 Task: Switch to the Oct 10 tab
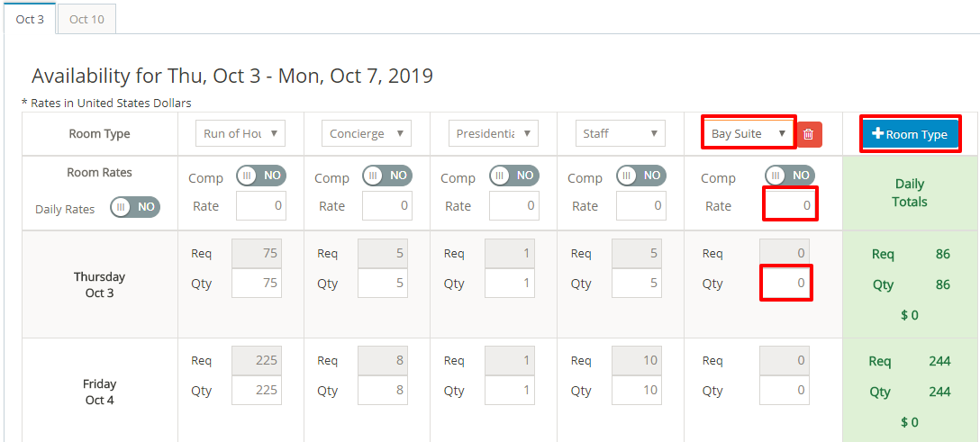click(86, 19)
